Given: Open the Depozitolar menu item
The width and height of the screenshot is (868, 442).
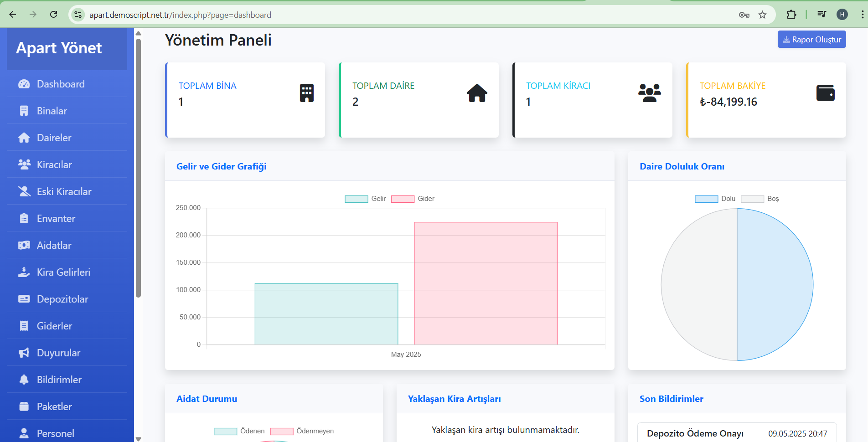Looking at the screenshot, I should pyautogui.click(x=62, y=299).
